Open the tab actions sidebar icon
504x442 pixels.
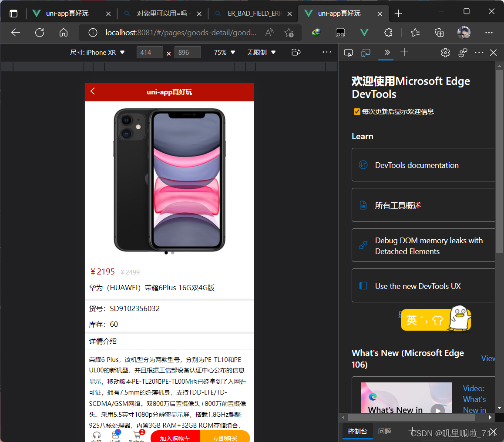click(x=13, y=13)
